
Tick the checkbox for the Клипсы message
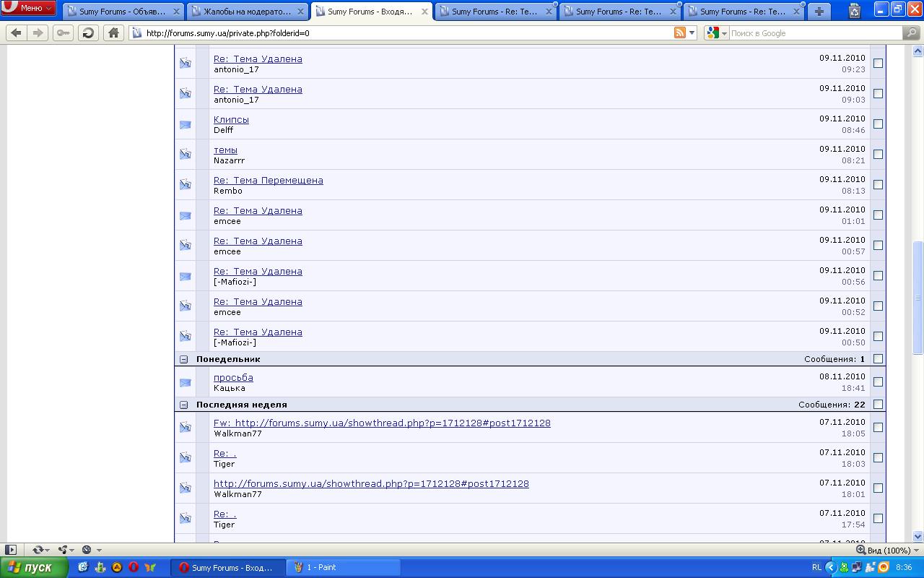coord(878,124)
